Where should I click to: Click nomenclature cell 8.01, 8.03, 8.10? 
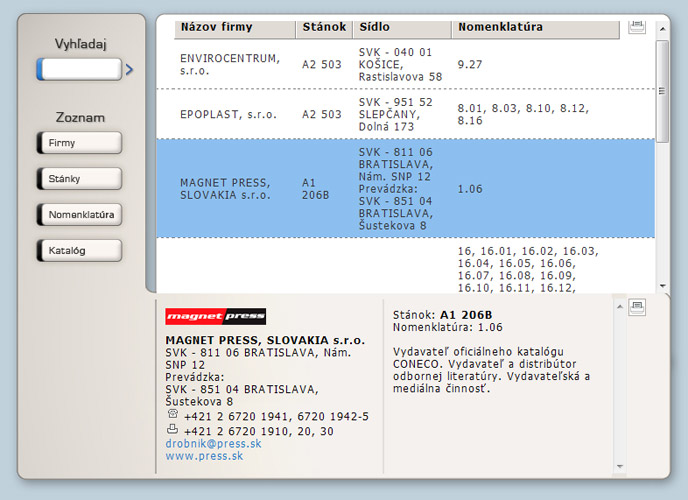[523, 114]
